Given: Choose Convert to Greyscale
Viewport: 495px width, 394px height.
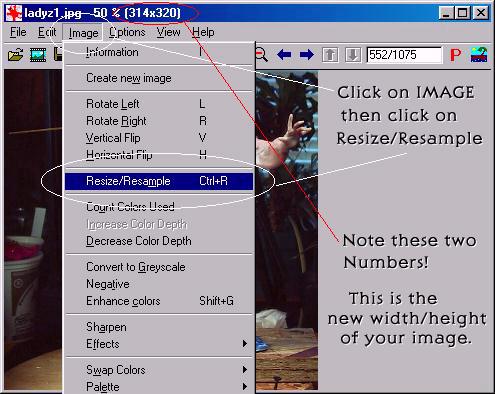Looking at the screenshot, I should tap(136, 267).
